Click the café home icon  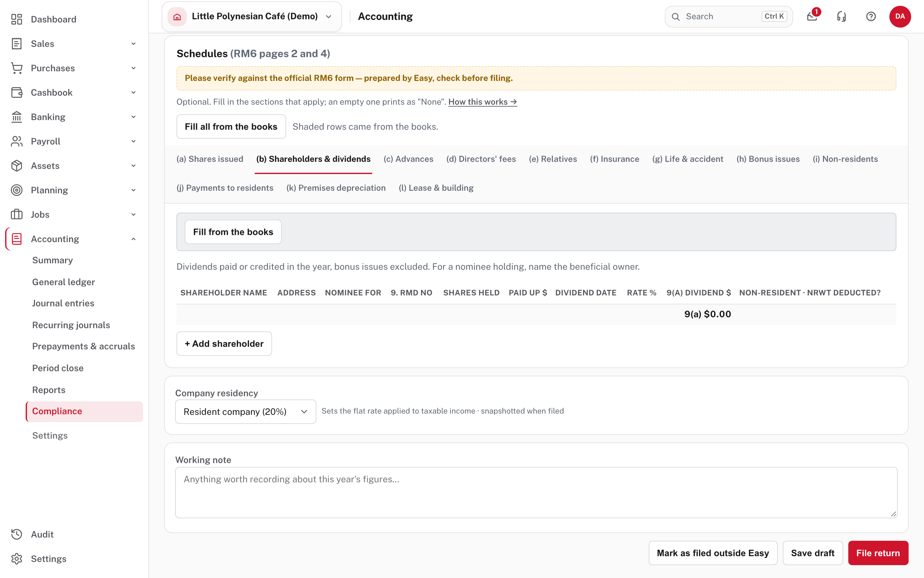[x=177, y=16]
